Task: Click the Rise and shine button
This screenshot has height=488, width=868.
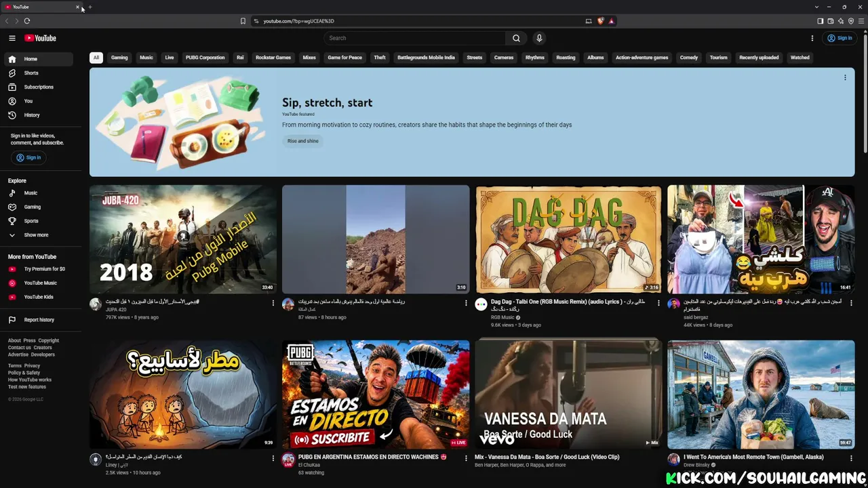Action: coord(303,141)
